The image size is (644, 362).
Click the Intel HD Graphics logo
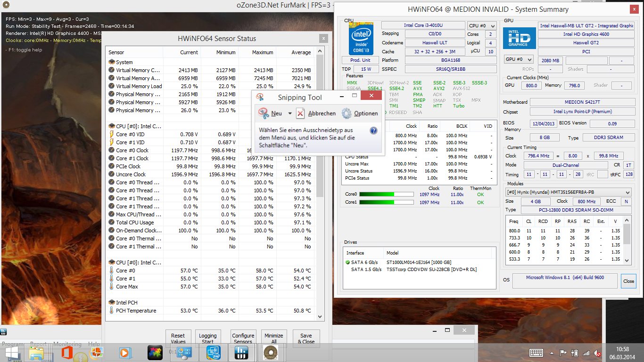click(x=520, y=38)
